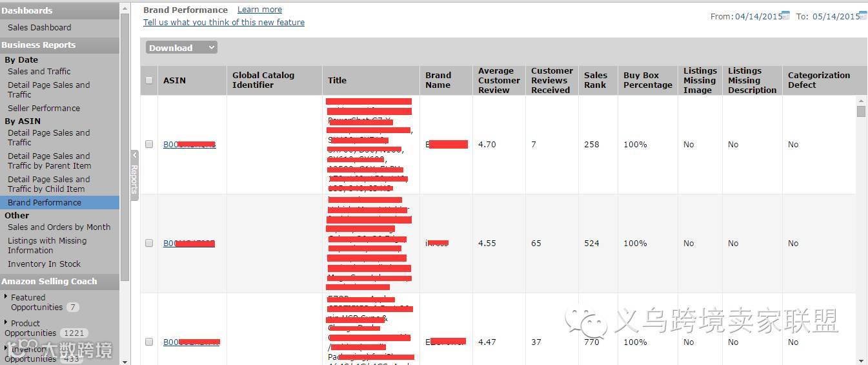The image size is (868, 365).
Task: Click the Dashboards section header
Action: 59,10
